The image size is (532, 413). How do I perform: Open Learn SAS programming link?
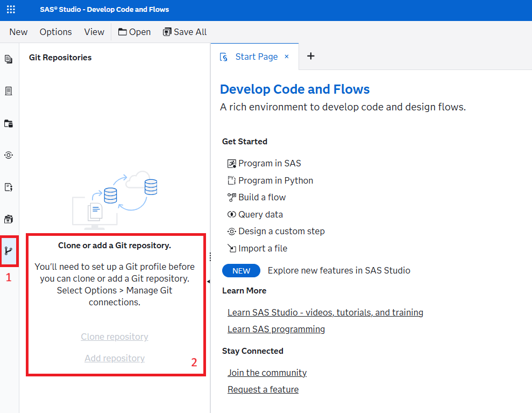276,329
